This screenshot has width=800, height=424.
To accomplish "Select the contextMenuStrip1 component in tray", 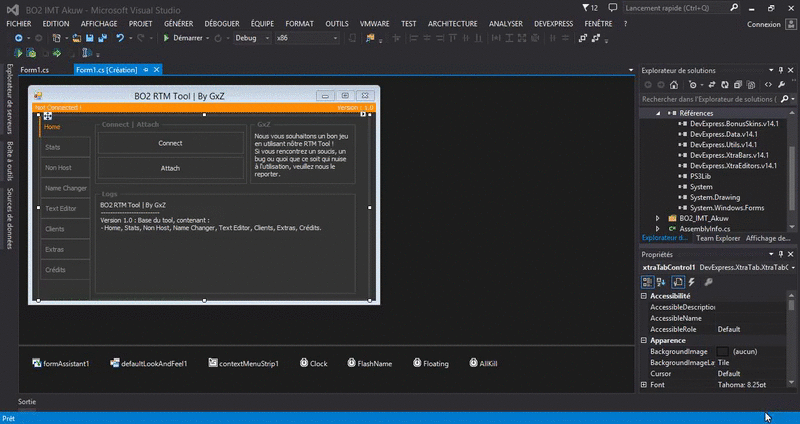I will click(x=243, y=363).
